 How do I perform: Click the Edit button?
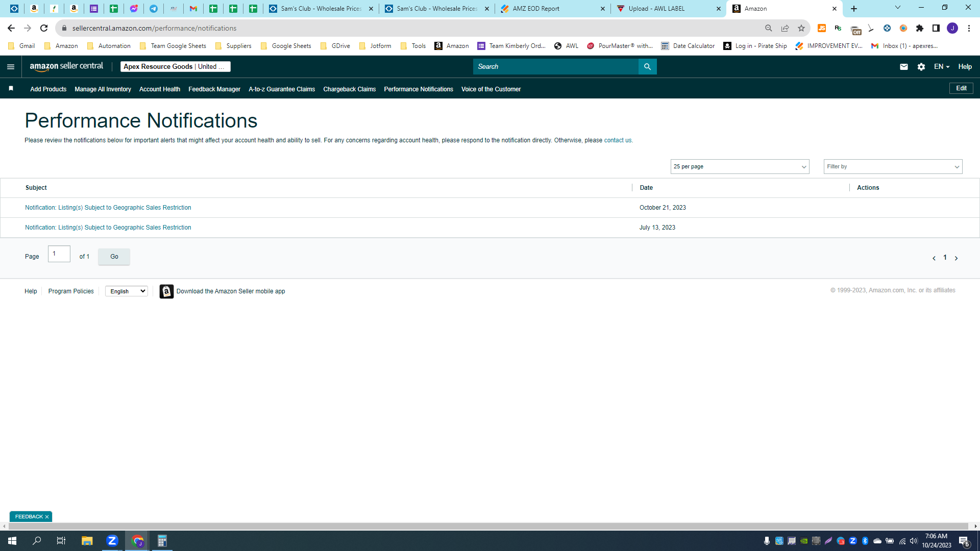pos(961,88)
